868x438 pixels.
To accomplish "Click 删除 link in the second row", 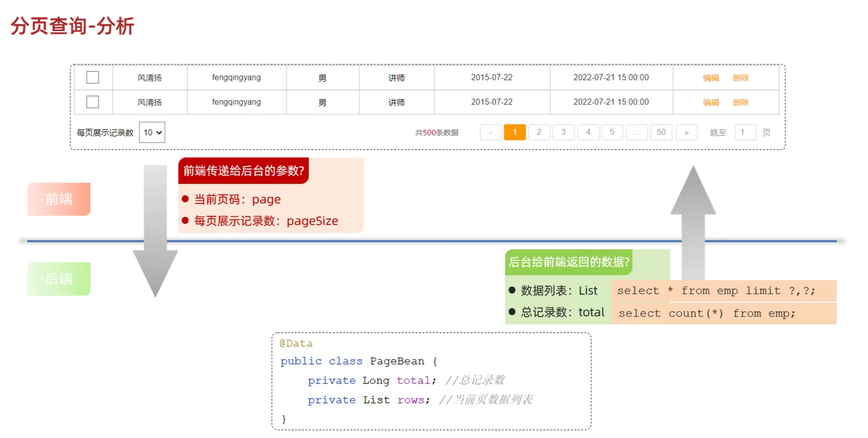I will 741,102.
